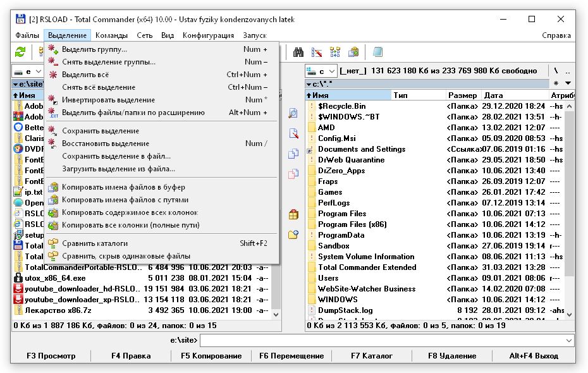Click the new folder icon in middle bar

pyautogui.click(x=293, y=235)
